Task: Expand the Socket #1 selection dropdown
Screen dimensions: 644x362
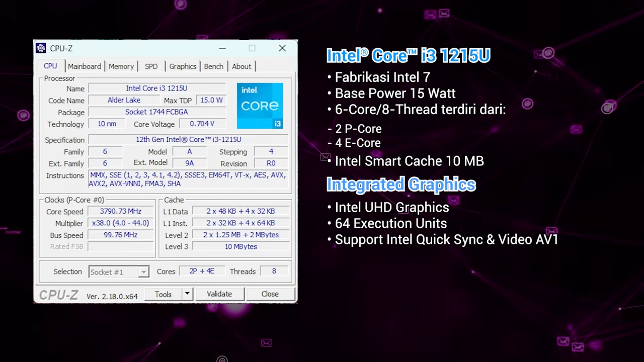Action: pos(143,272)
